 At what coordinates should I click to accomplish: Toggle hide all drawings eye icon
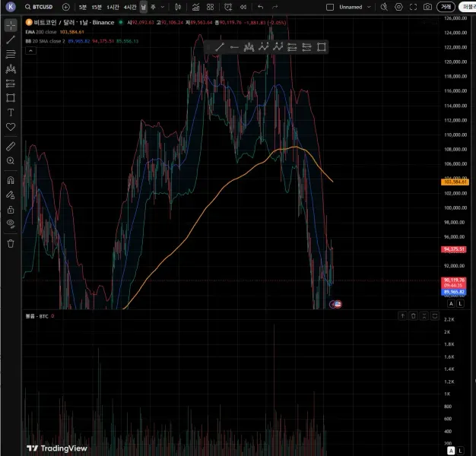tap(11, 224)
